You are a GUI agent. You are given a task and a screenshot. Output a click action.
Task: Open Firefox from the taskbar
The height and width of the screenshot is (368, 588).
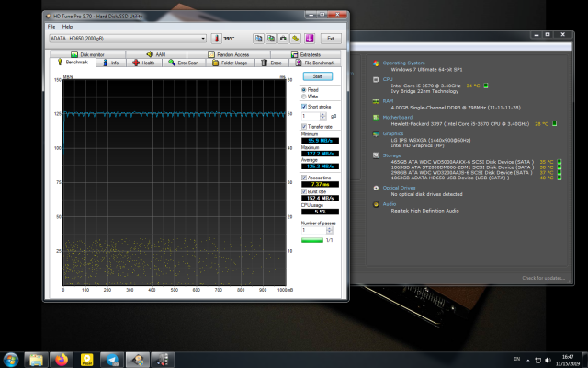pos(62,360)
